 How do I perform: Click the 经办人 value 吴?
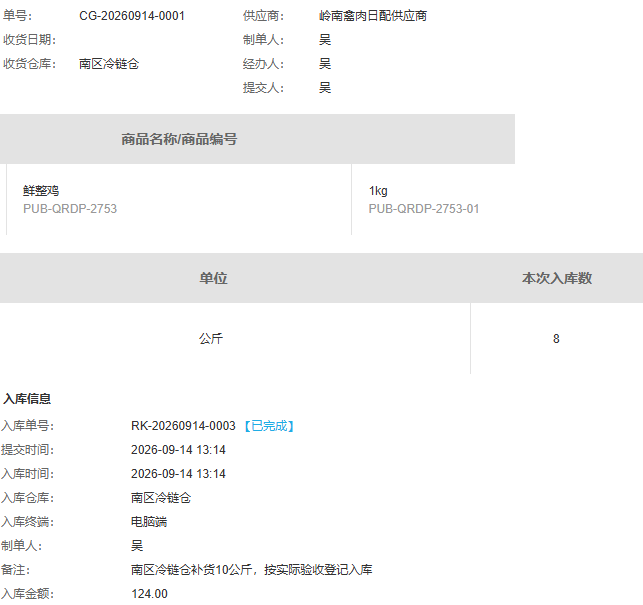pyautogui.click(x=325, y=64)
